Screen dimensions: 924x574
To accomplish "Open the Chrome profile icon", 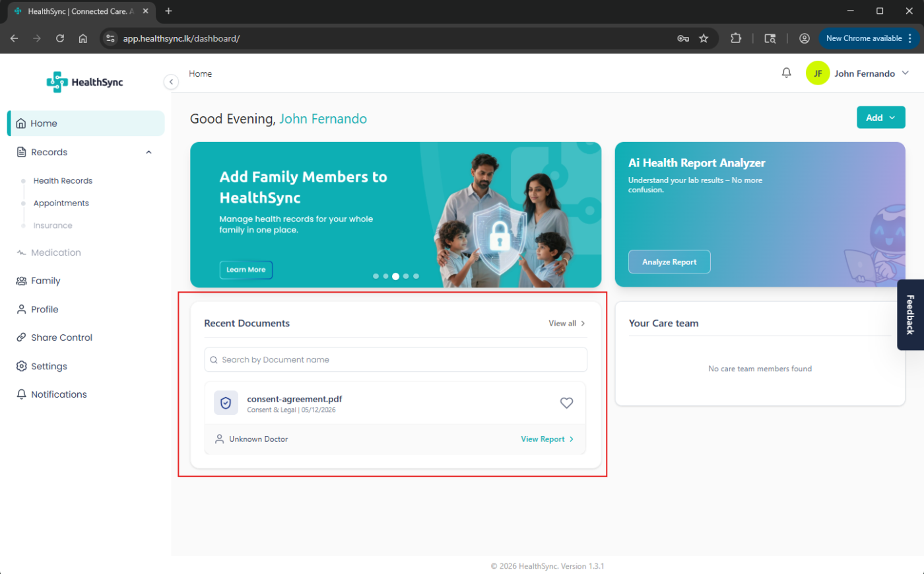I will point(804,38).
